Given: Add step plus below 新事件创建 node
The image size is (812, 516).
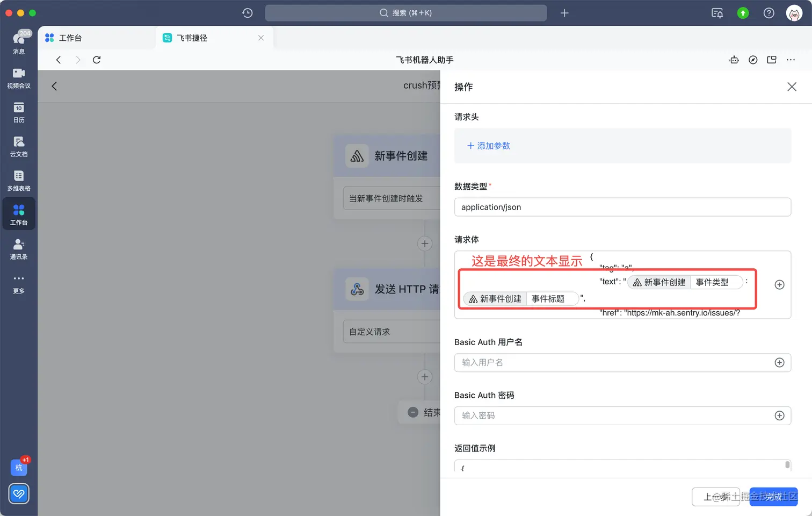Looking at the screenshot, I should (x=425, y=243).
